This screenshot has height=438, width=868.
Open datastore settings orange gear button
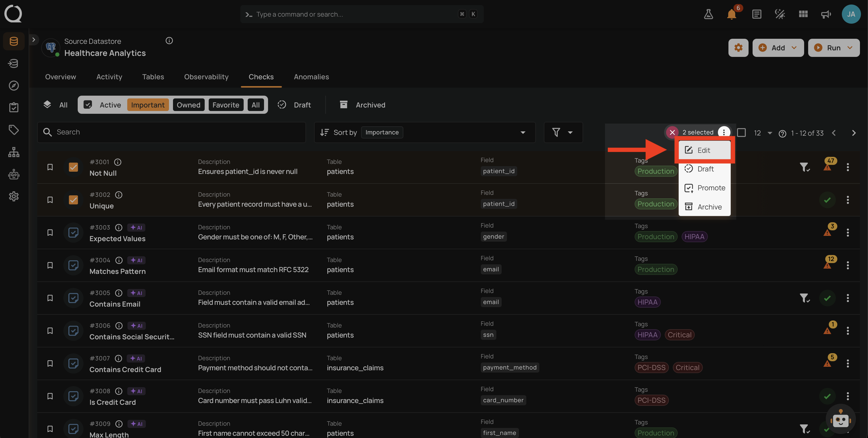tap(738, 48)
